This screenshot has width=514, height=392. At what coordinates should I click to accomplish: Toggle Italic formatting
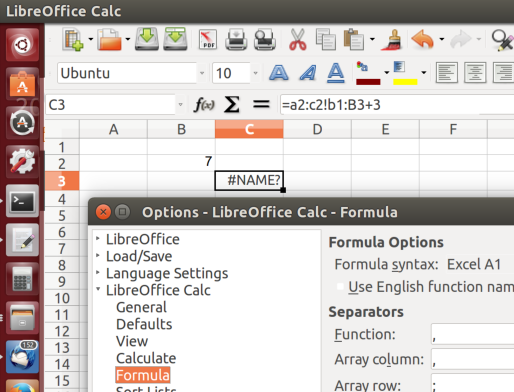tap(308, 72)
